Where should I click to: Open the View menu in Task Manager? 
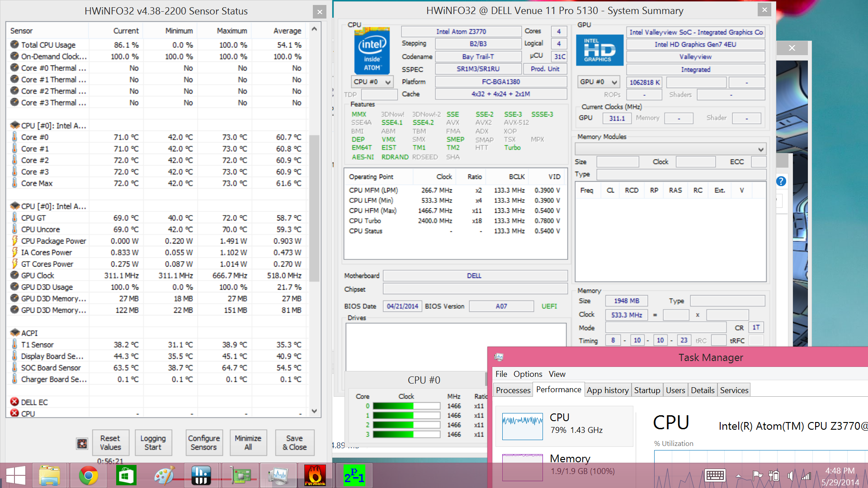pos(557,374)
